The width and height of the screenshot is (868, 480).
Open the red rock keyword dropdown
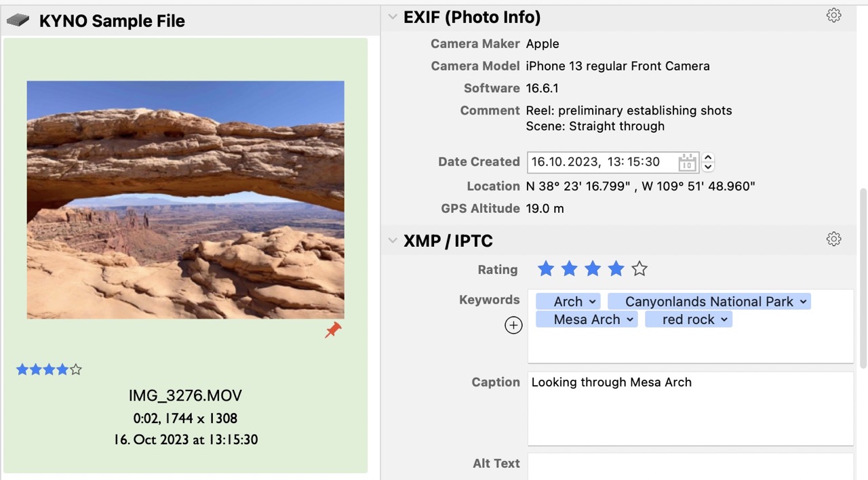724,320
